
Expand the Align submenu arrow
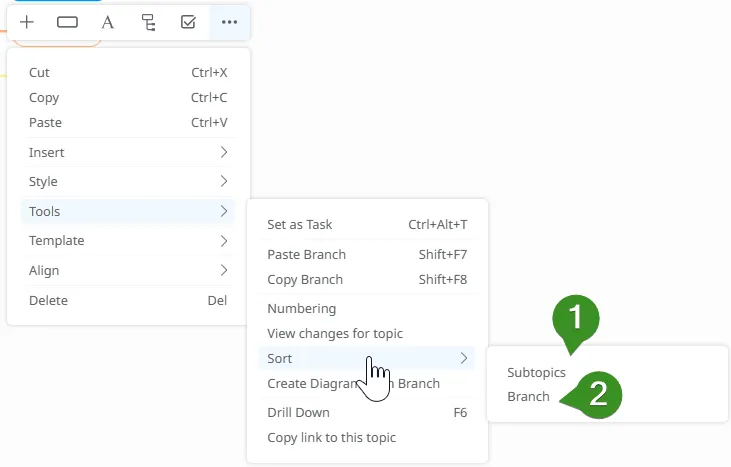tap(223, 271)
